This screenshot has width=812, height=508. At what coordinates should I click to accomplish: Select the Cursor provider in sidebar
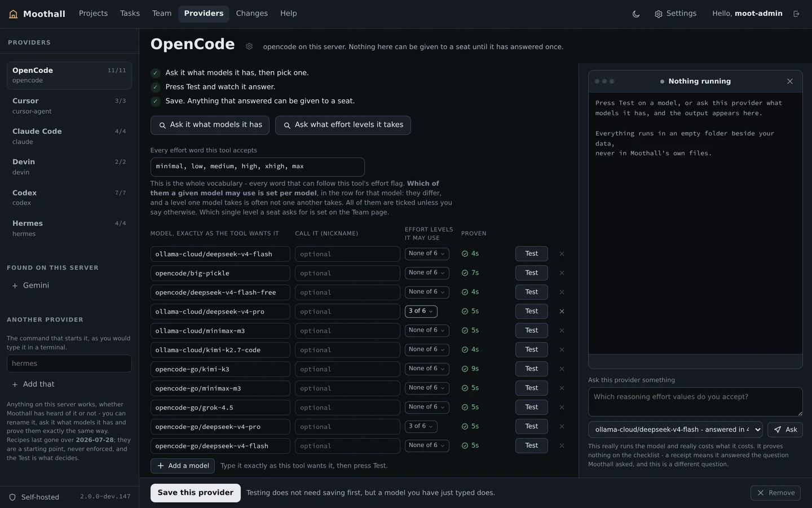[69, 106]
